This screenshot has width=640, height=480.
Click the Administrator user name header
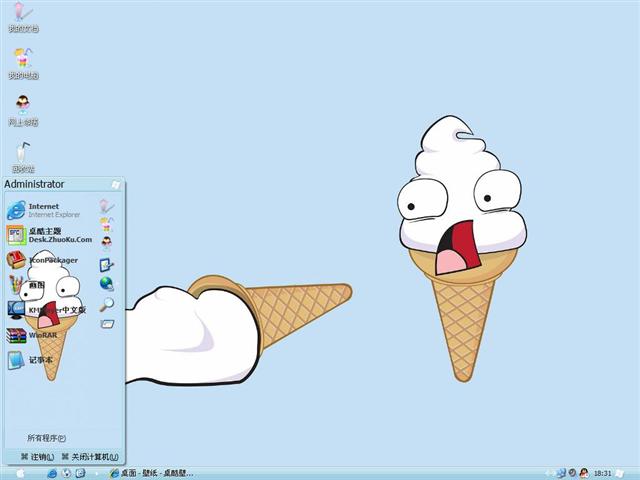(34, 184)
